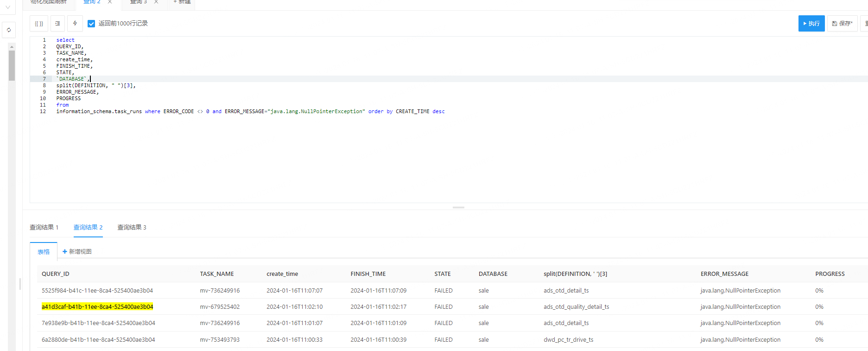Toggle the 返回前1000行记录 checkbox
868x351 pixels.
pos(91,24)
